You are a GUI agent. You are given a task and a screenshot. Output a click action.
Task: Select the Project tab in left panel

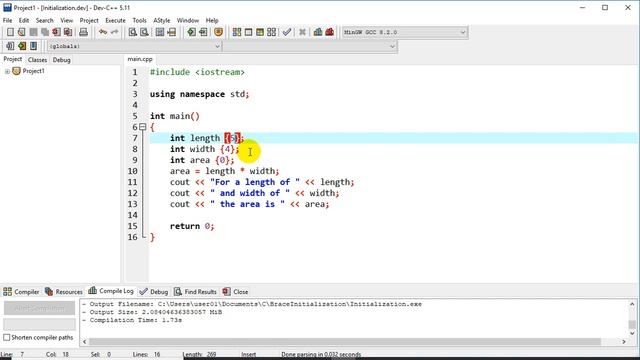click(13, 59)
